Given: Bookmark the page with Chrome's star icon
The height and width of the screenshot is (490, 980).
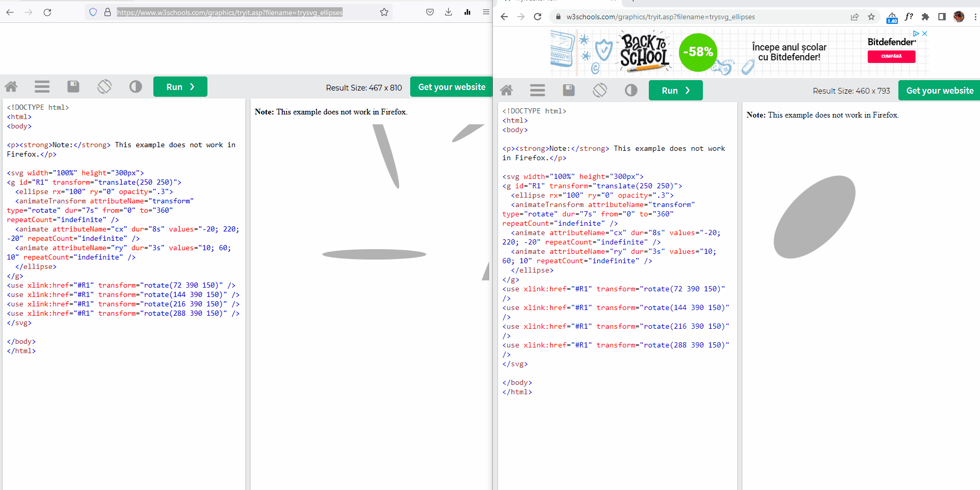Looking at the screenshot, I should (871, 17).
